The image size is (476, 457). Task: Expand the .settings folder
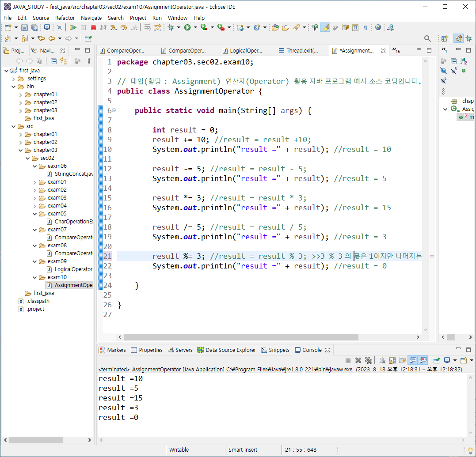coord(13,79)
